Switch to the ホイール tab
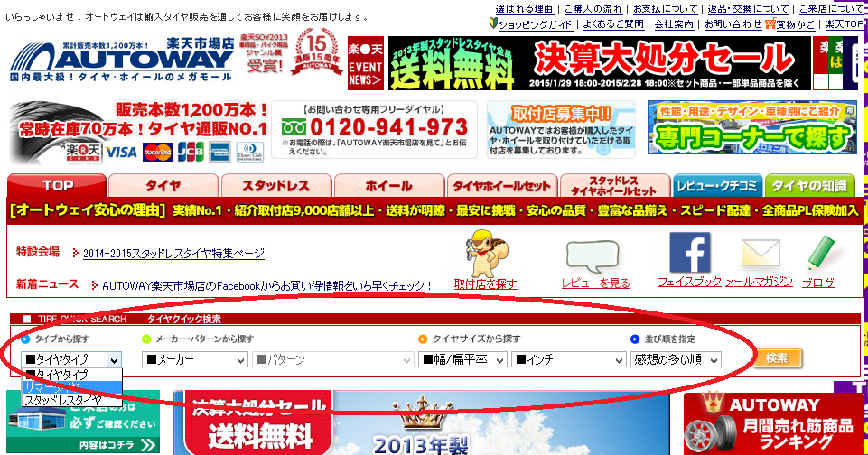Viewport: 868px width, 455px height. (388, 186)
